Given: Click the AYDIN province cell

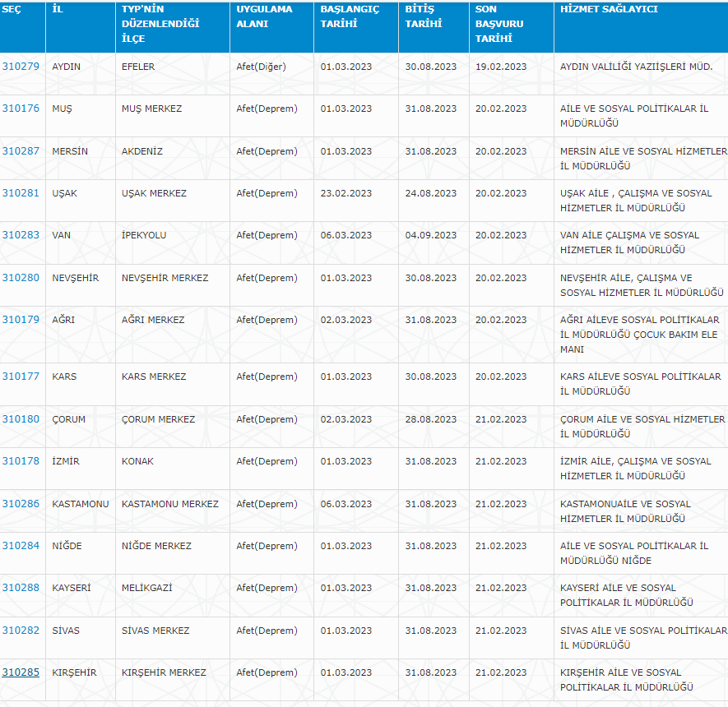Looking at the screenshot, I should (81, 74).
